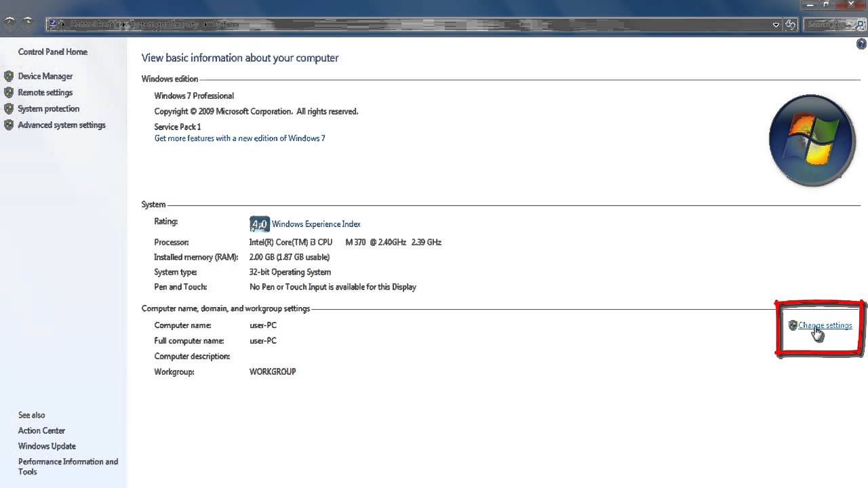Click the forward navigation arrow
The height and width of the screenshot is (488, 868).
tap(28, 23)
